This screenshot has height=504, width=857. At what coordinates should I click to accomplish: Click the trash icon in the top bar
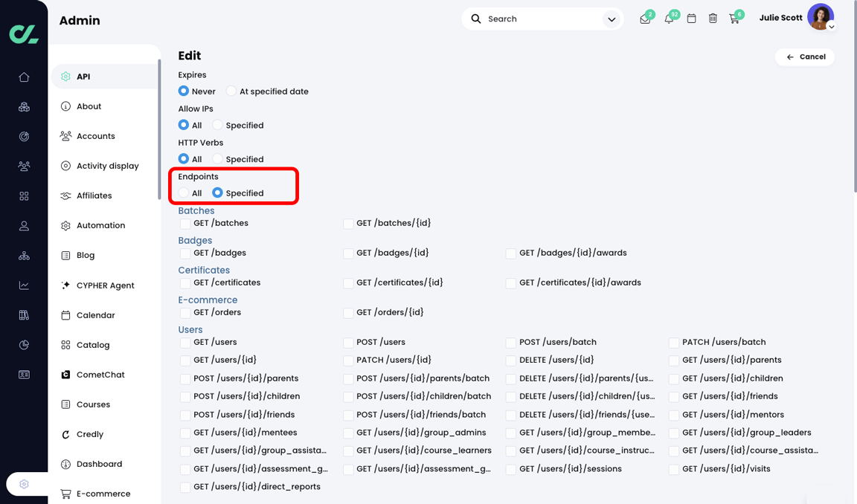(x=713, y=18)
